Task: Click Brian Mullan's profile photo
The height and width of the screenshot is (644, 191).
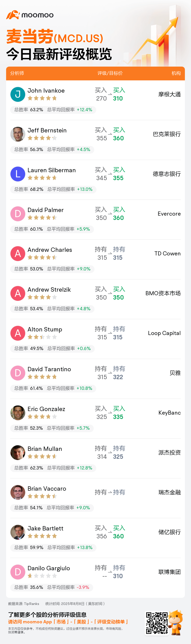Action: [18, 453]
